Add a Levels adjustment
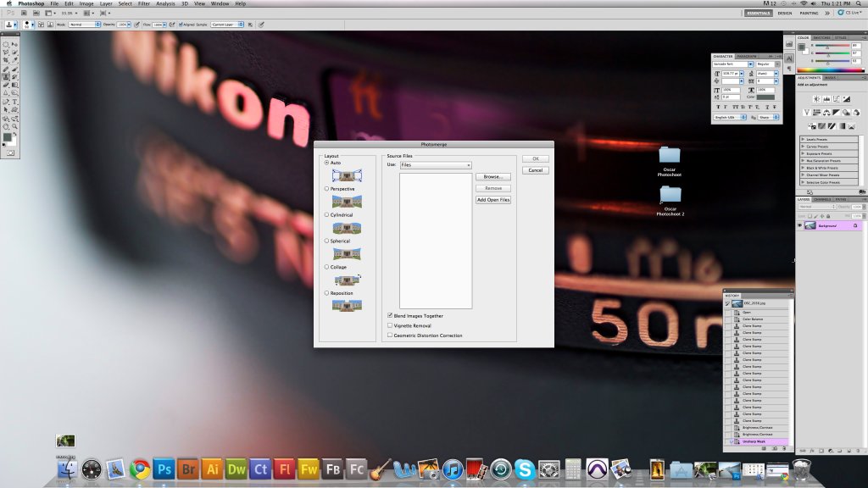868x488 pixels. point(826,98)
